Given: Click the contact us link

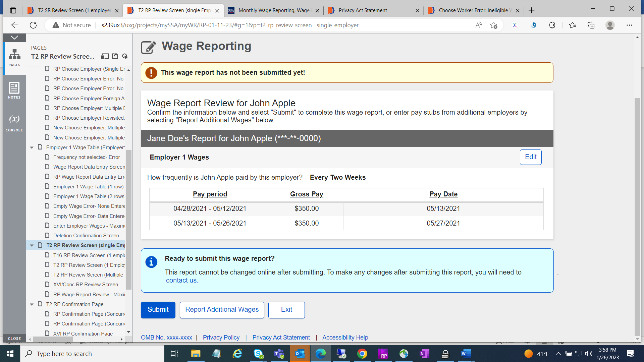Looking at the screenshot, I should [x=181, y=281].
